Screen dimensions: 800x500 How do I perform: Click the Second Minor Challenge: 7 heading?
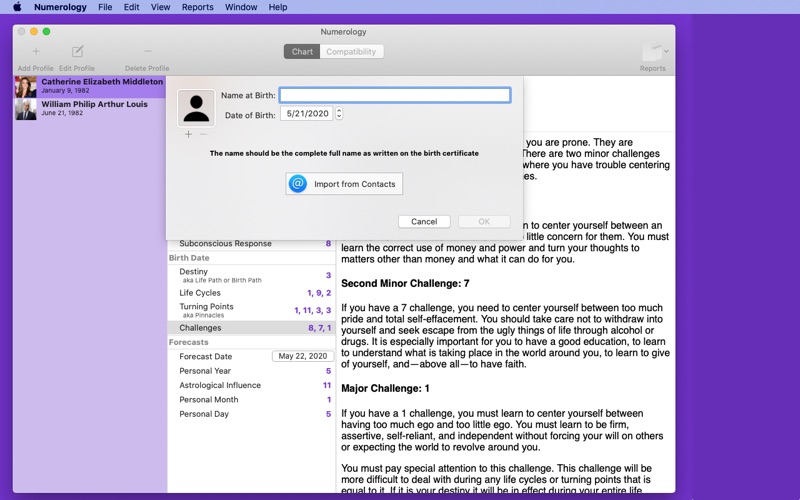coord(405,284)
